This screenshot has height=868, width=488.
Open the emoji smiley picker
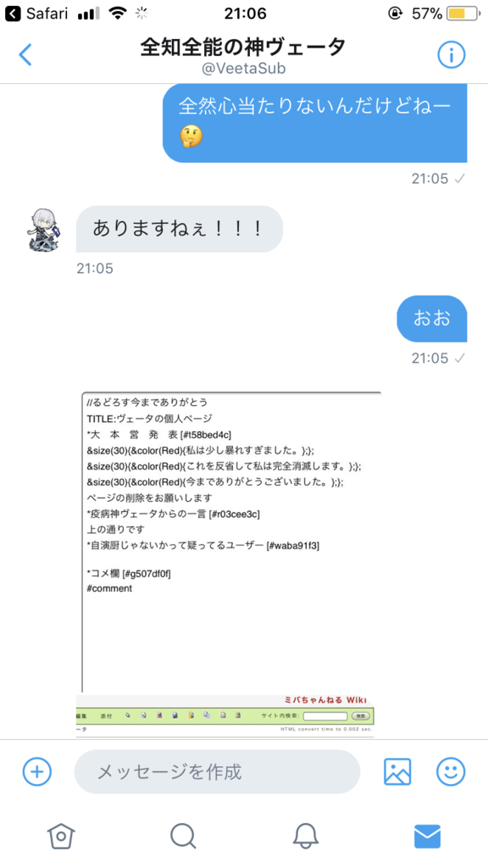pyautogui.click(x=451, y=771)
